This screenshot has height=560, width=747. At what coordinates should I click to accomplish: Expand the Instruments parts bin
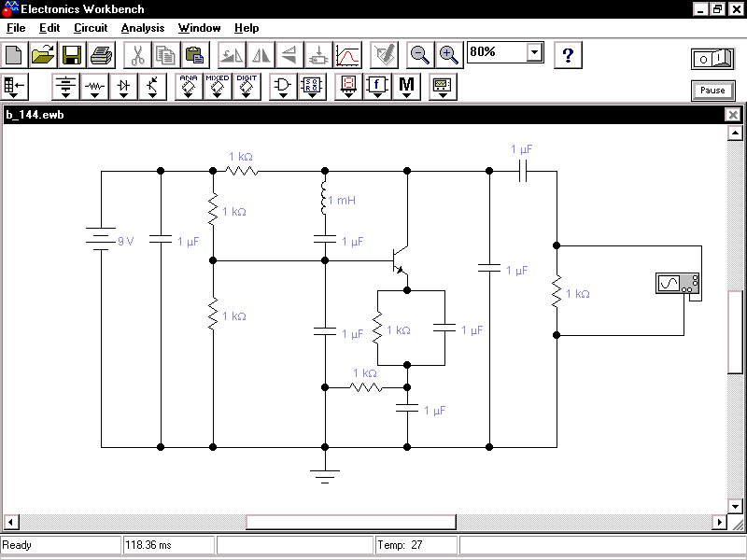[442, 87]
